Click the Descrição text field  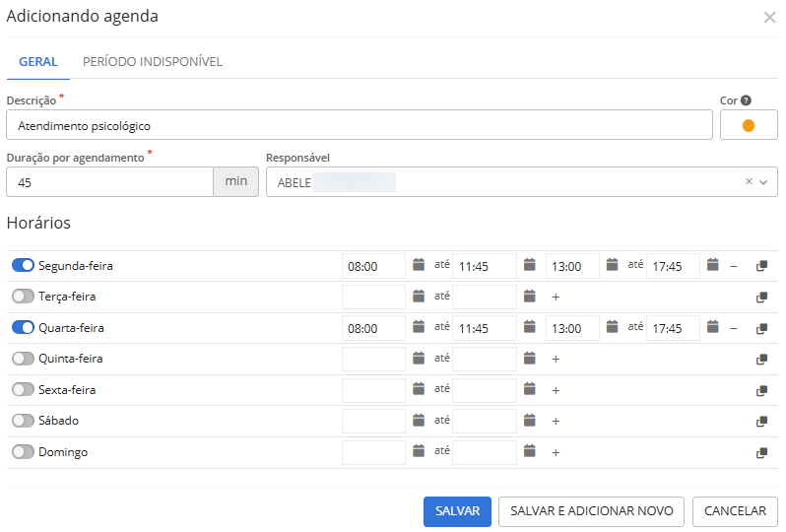point(360,125)
